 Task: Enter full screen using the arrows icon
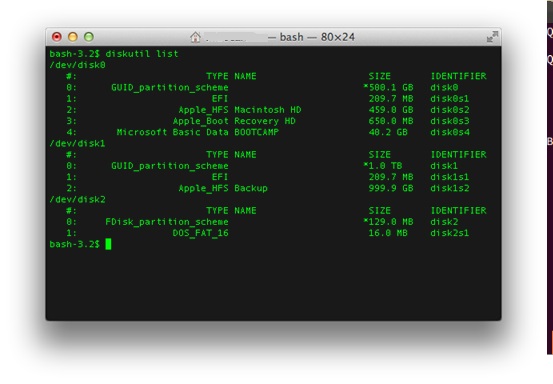(492, 36)
